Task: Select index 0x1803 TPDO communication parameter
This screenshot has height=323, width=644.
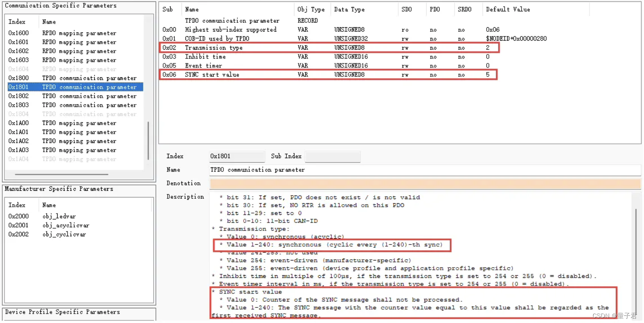Action: tap(75, 105)
